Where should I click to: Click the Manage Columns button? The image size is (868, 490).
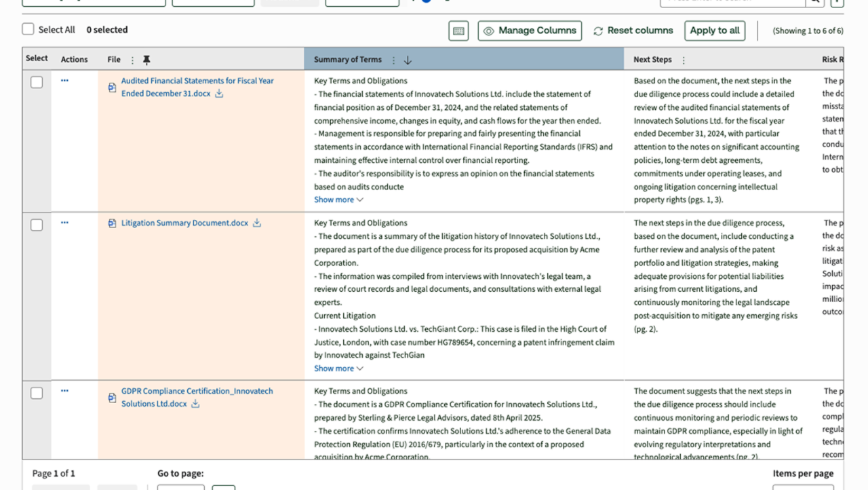530,31
